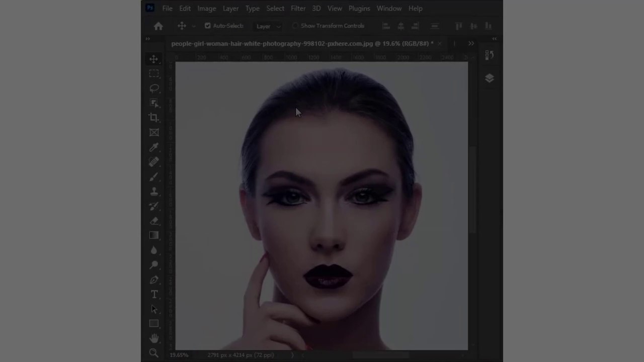Open the Move tool preset picker arrow
This screenshot has height=362, width=644.
(x=194, y=26)
